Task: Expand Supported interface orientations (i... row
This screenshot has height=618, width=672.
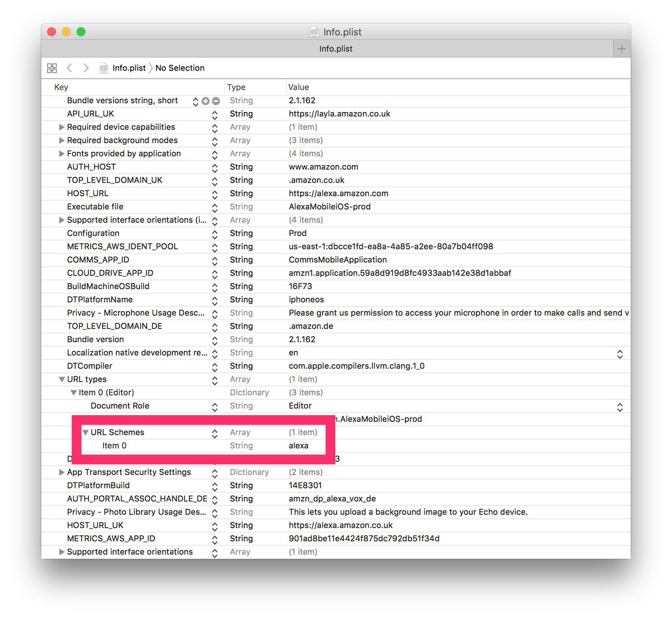Action: pyautogui.click(x=62, y=220)
